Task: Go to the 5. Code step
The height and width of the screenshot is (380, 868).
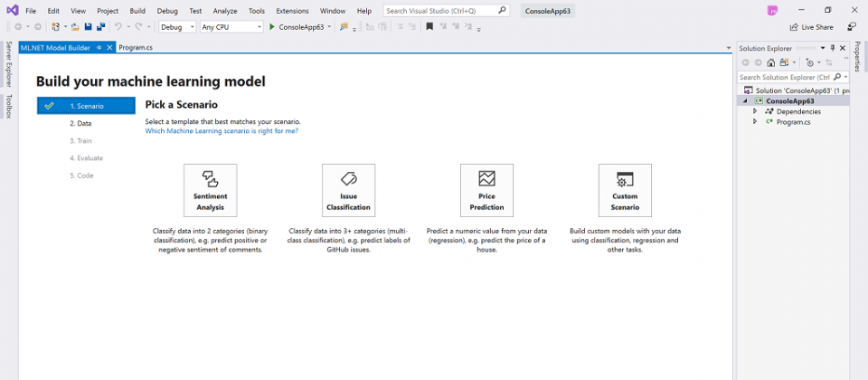Action: pyautogui.click(x=81, y=176)
